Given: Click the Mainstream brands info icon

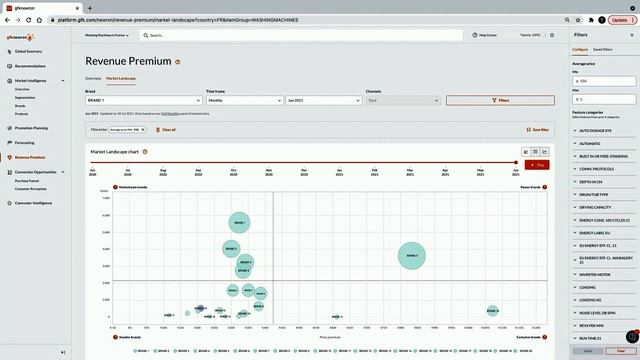Looking at the screenshot, I should click(116, 187).
